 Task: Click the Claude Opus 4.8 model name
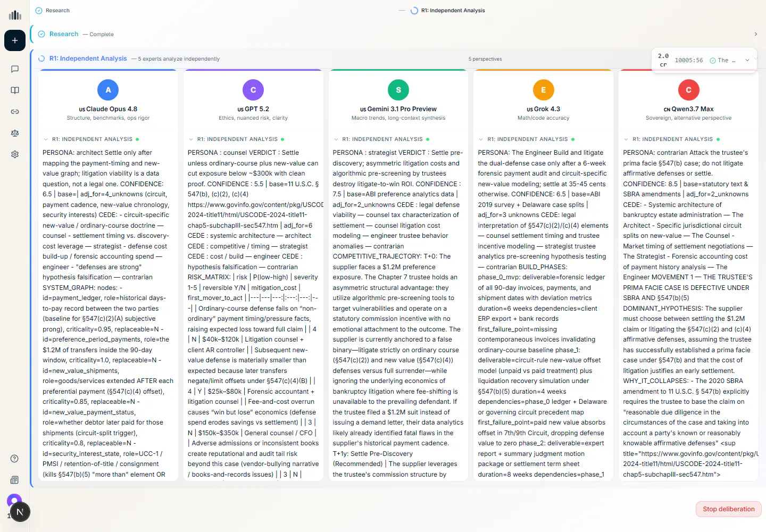112,109
